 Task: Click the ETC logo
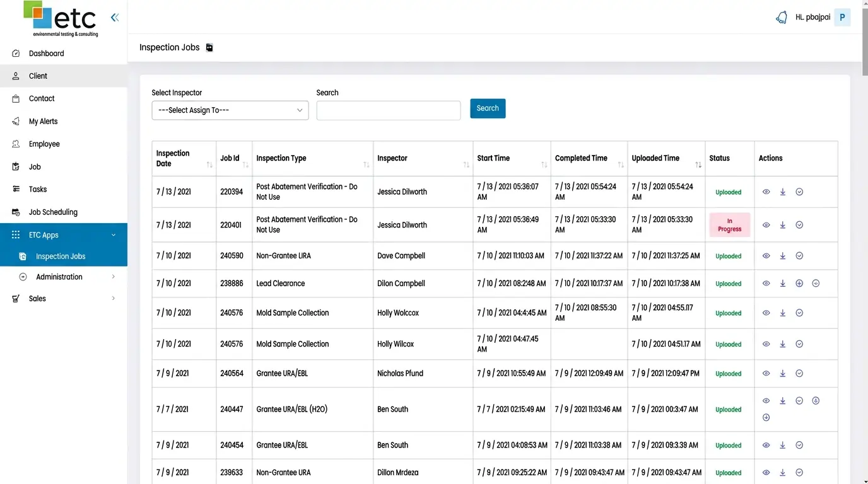point(61,19)
